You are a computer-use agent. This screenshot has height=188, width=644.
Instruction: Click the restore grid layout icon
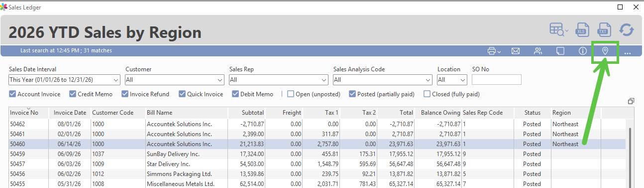(631, 101)
